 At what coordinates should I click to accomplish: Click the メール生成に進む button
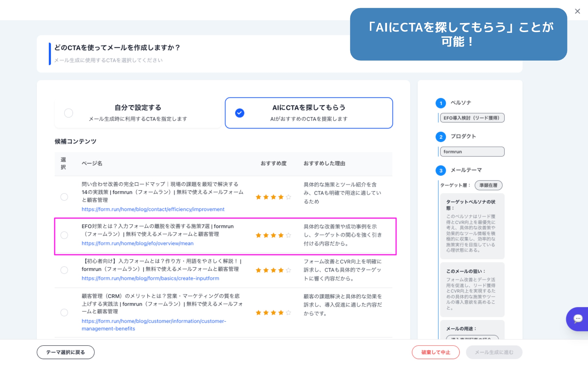(x=494, y=352)
